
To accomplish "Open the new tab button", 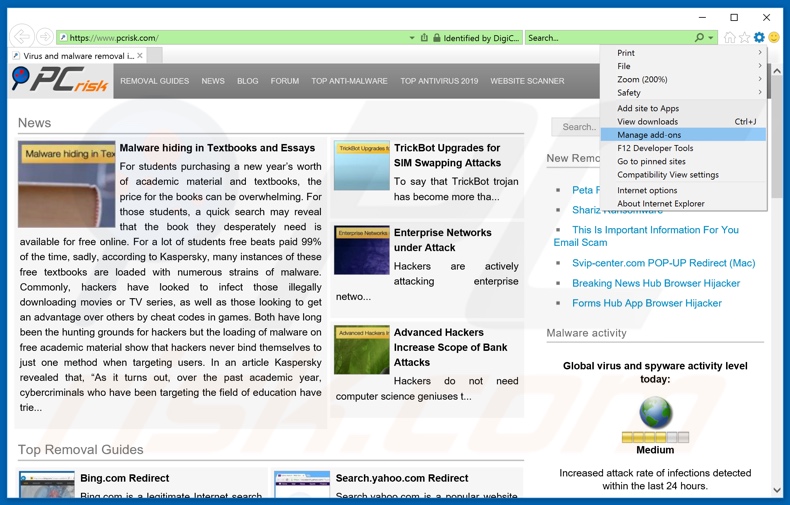I will coord(155,55).
